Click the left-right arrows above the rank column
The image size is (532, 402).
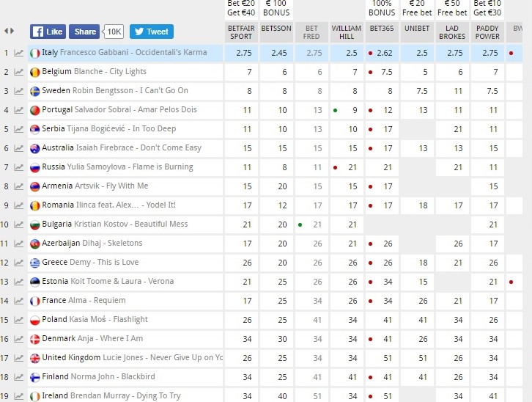(x=9, y=31)
